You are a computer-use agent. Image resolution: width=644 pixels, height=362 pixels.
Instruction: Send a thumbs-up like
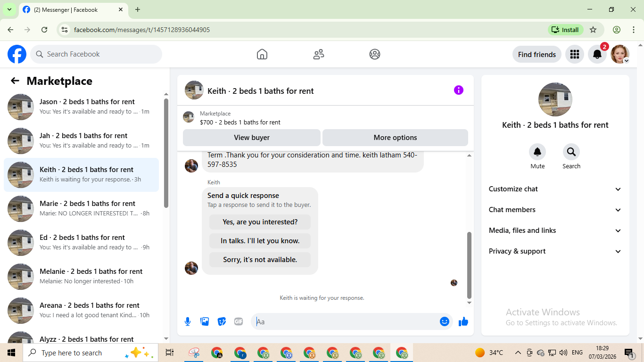pyautogui.click(x=463, y=321)
